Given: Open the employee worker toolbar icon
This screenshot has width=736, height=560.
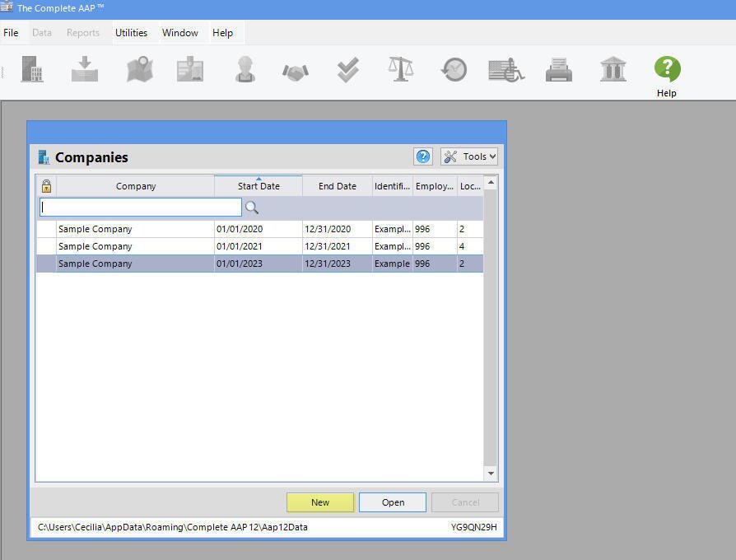Looking at the screenshot, I should coord(245,69).
